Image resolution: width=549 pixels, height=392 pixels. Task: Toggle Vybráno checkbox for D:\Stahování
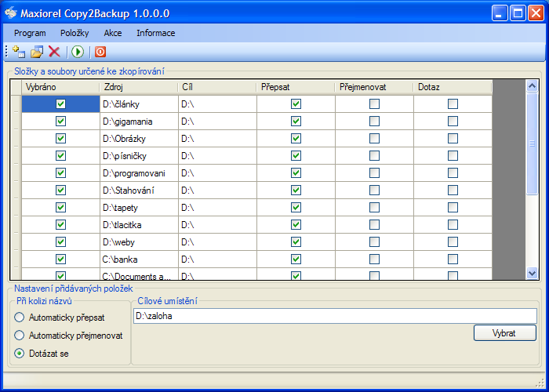(60, 190)
